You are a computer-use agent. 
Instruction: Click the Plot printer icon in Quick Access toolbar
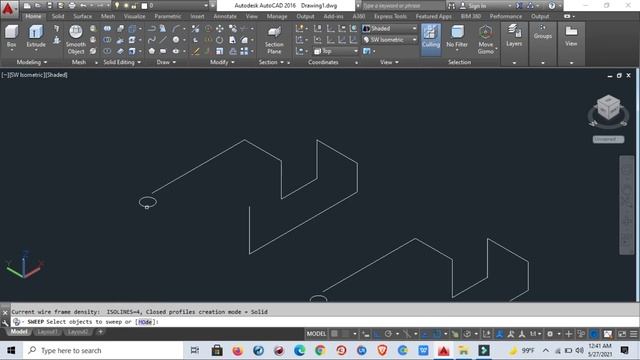[72, 6]
